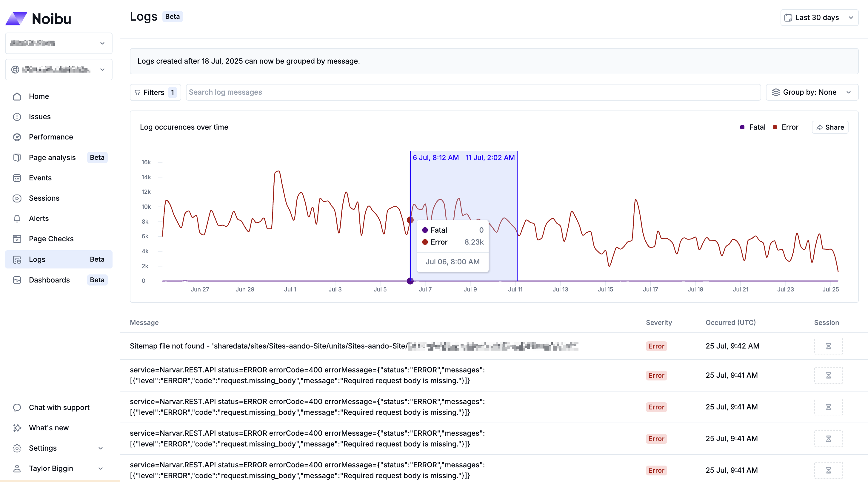The height and width of the screenshot is (482, 868).
Task: Expand the Settings submenu chevron
Action: pos(100,448)
